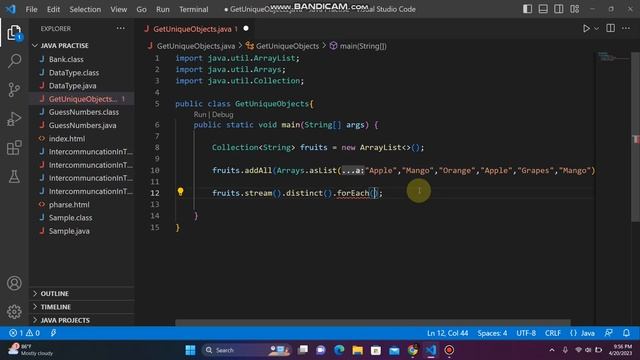Click the Run CodeLens above main

click(200, 115)
